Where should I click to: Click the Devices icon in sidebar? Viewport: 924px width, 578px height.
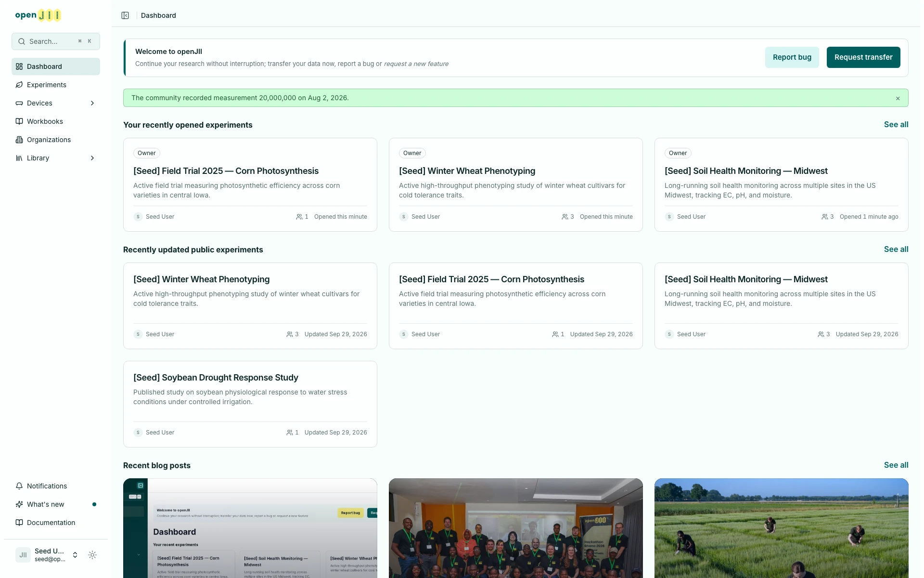pyautogui.click(x=19, y=103)
